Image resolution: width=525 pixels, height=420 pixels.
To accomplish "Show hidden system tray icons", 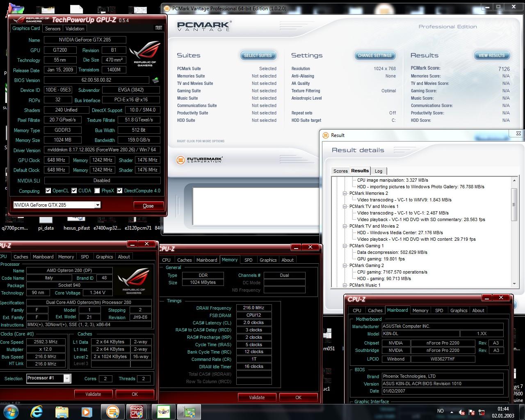I will pos(452,412).
